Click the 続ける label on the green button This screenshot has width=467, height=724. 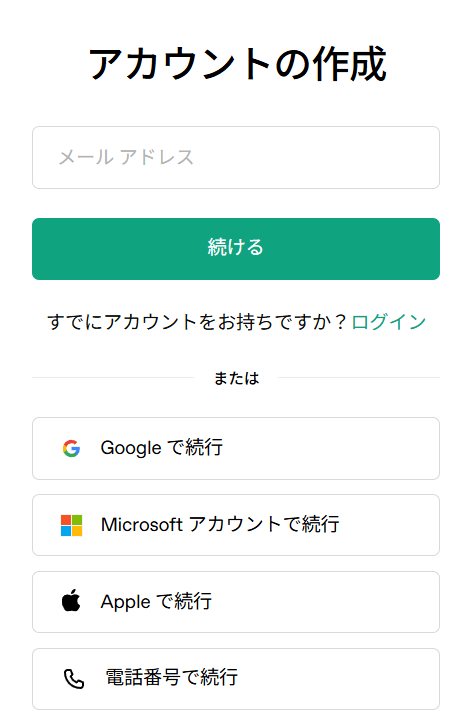pyautogui.click(x=236, y=247)
